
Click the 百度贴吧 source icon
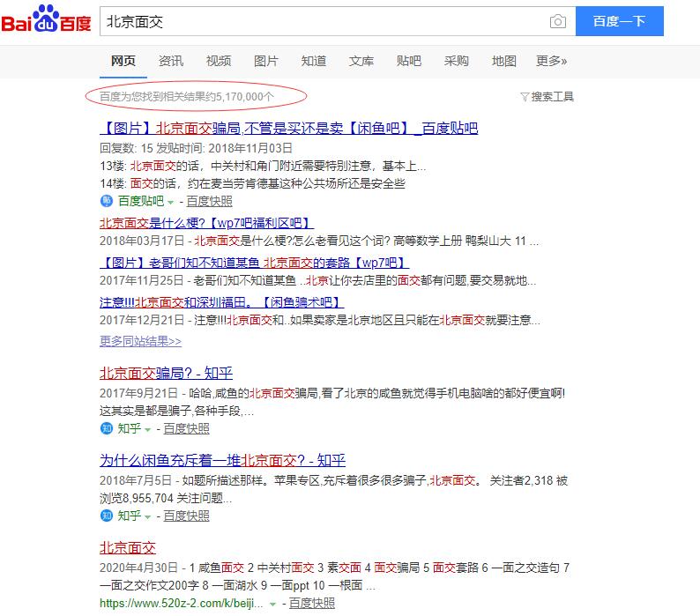[107, 201]
